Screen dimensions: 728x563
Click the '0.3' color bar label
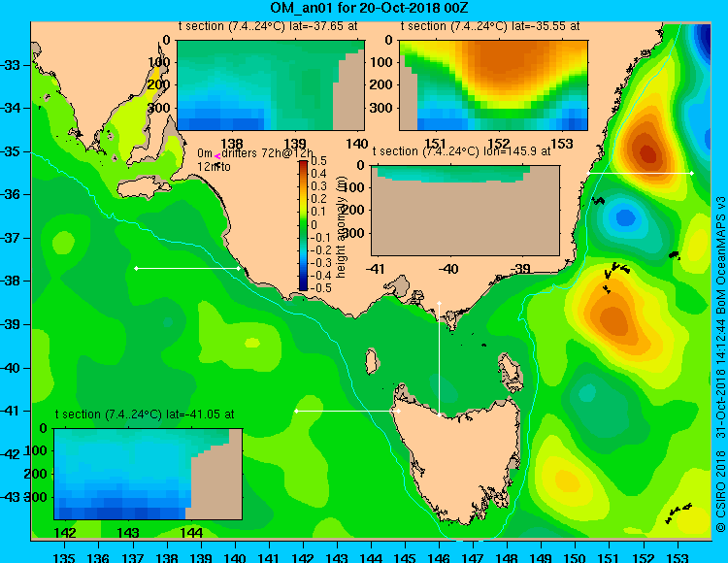(x=318, y=186)
